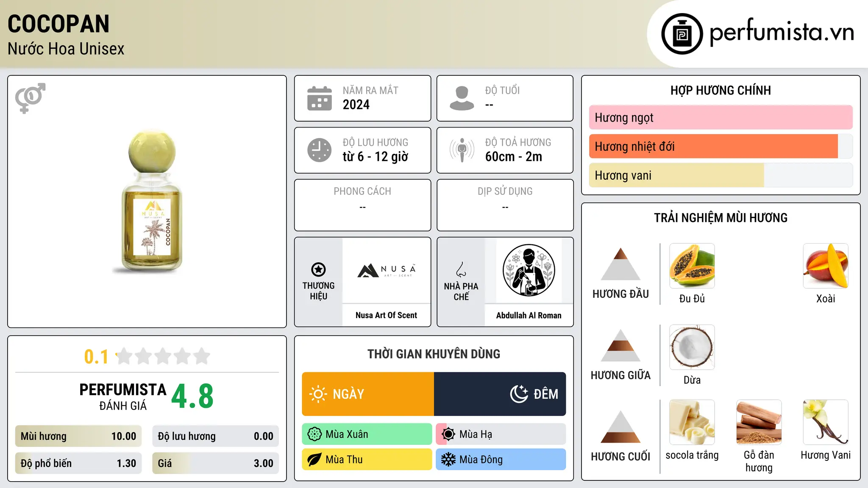Image resolution: width=868 pixels, height=488 pixels.
Task: Click the clock icon beside Độ lưu hương
Action: coord(320,150)
